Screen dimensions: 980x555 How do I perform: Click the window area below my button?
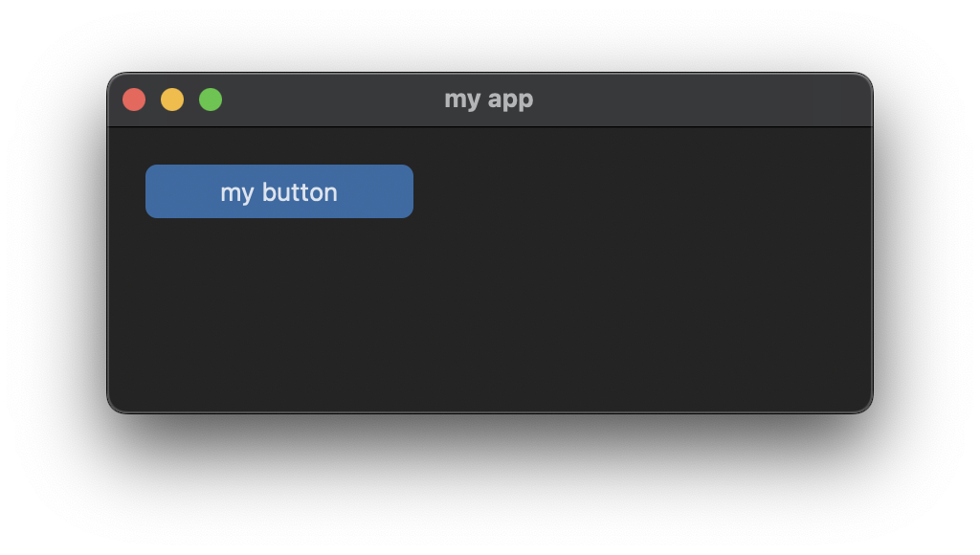[x=278, y=306]
